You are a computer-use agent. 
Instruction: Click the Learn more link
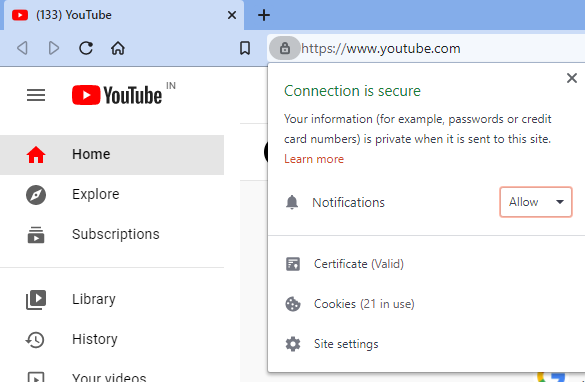314,159
